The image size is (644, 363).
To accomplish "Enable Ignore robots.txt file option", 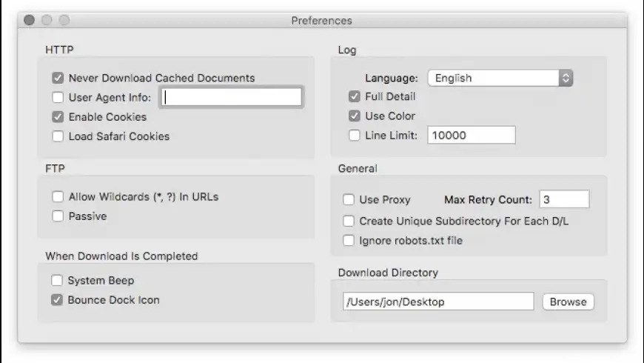I will (x=348, y=240).
